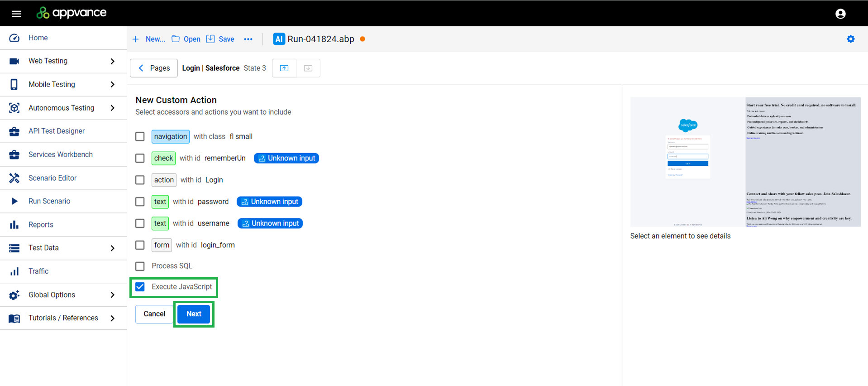The height and width of the screenshot is (386, 868).
Task: Click the API Test Designer briefcase icon
Action: pos(14,131)
